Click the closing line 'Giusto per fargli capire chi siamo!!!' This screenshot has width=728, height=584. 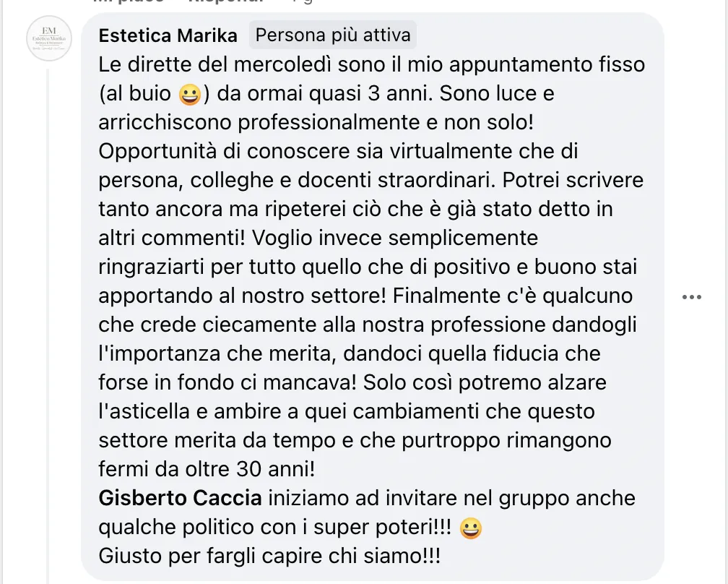click(x=269, y=556)
